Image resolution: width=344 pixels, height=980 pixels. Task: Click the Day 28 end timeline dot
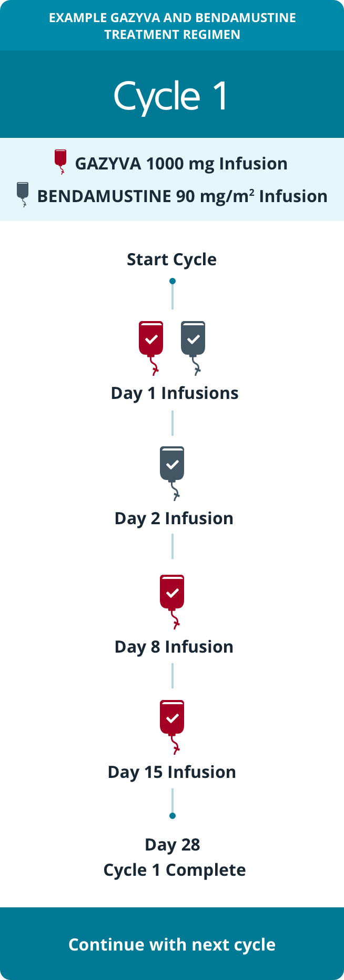pos(173,816)
